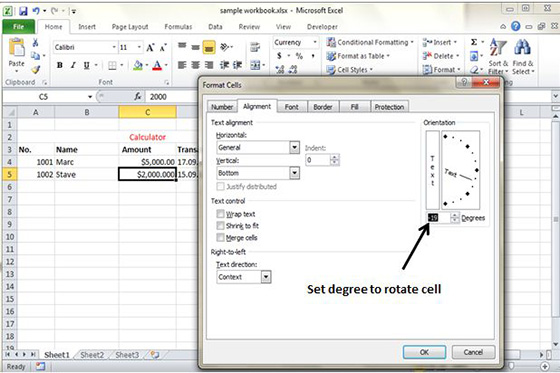Click the Insert Function fx icon
The image size is (560, 373).
click(138, 96)
